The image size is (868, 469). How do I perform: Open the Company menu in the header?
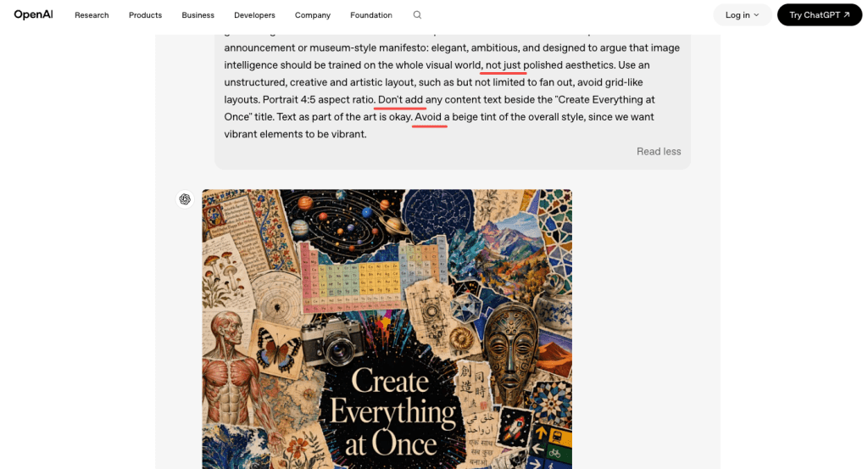tap(313, 15)
